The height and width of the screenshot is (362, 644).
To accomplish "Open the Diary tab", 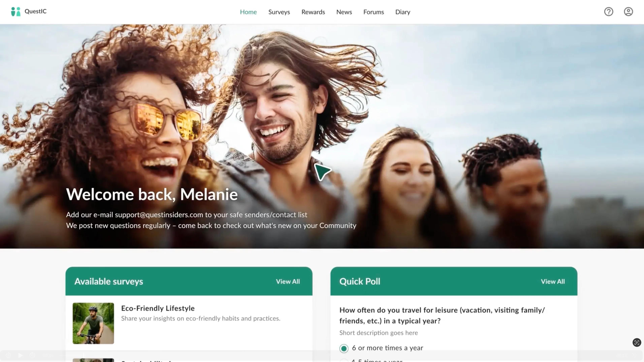I will (402, 12).
